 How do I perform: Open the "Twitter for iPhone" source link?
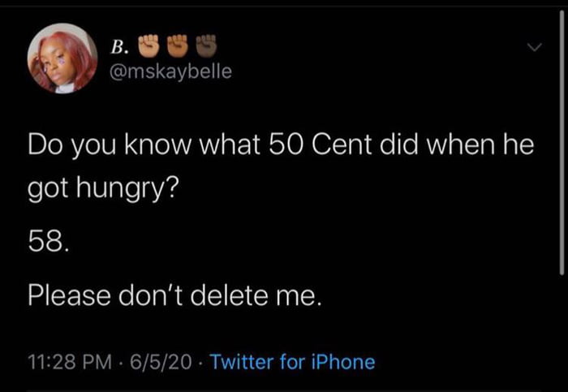tap(292, 360)
